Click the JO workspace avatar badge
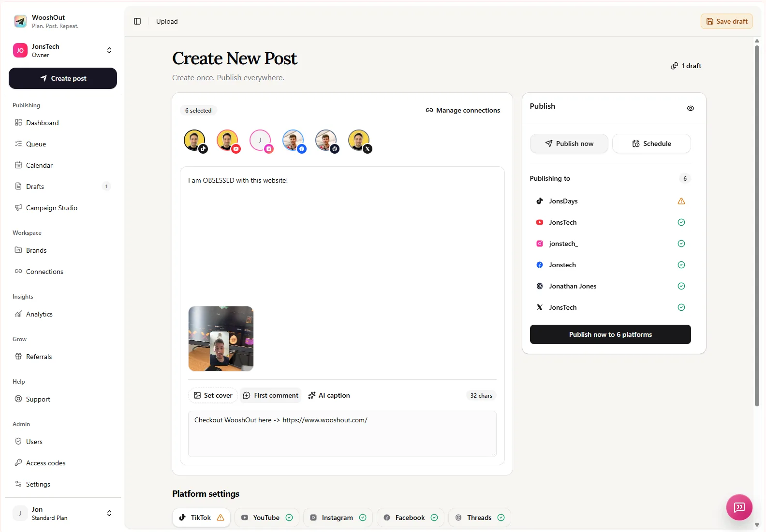Image resolution: width=766 pixels, height=532 pixels. 20,50
